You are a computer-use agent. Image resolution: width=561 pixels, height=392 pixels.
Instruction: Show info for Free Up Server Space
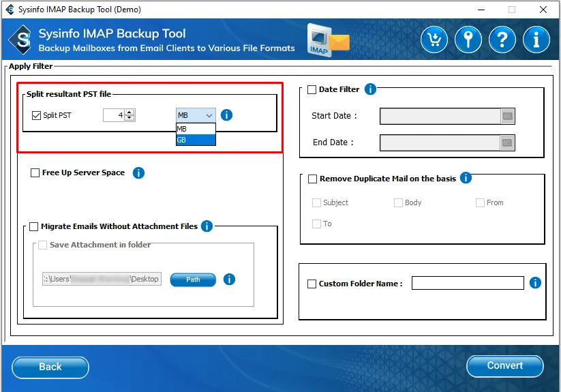[x=138, y=172]
